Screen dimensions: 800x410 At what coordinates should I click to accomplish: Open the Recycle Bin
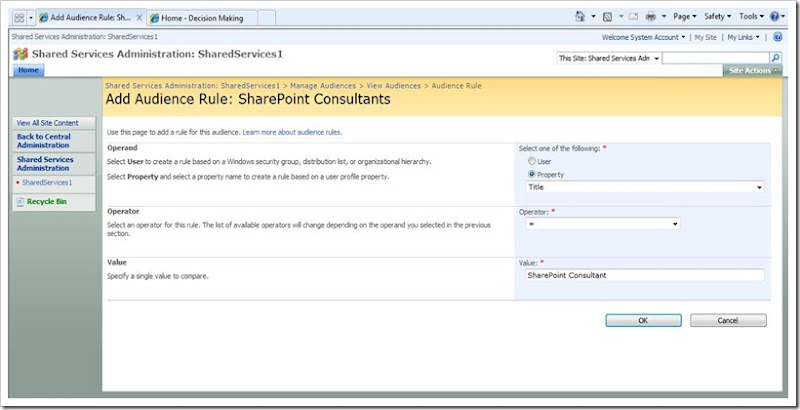tap(46, 201)
